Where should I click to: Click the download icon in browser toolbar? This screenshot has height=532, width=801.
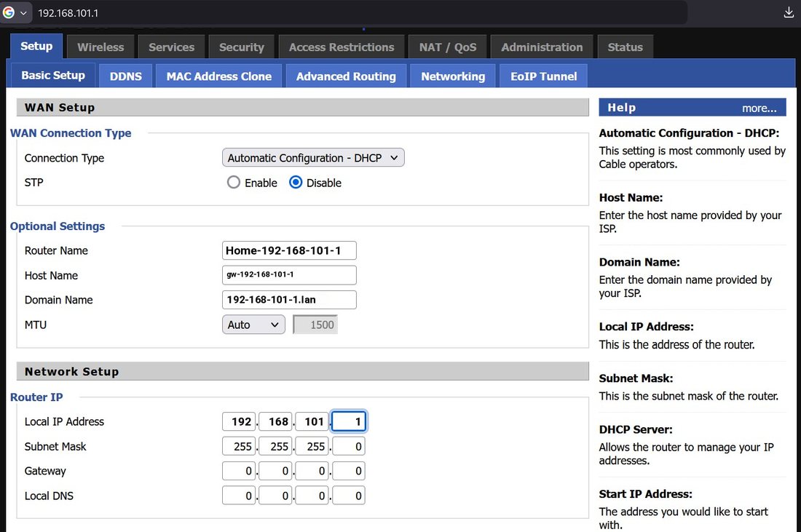pos(789,13)
